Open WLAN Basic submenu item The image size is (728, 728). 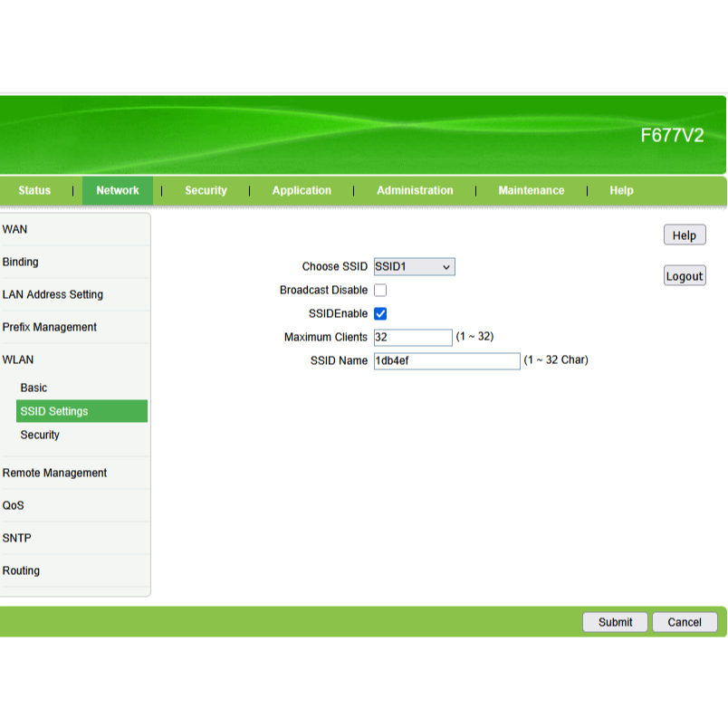[x=34, y=388]
